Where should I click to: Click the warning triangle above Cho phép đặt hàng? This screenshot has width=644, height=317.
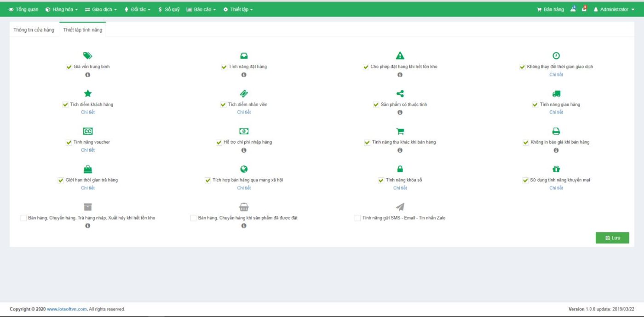pos(400,55)
